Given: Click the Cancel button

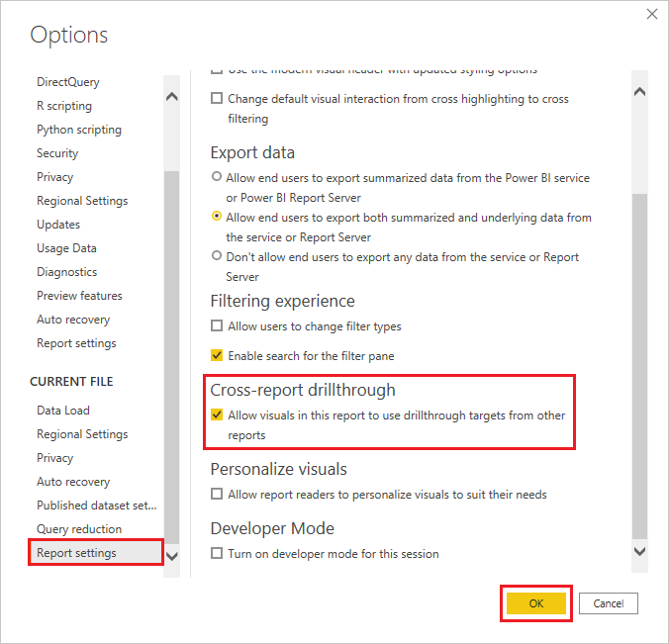Looking at the screenshot, I should click(x=609, y=603).
